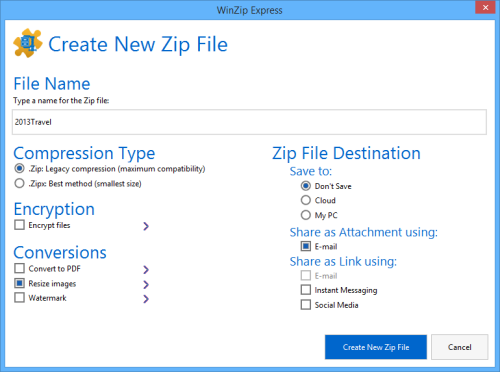Toggle the E-mail attachment checkbox
The height and width of the screenshot is (372, 500).
point(306,246)
